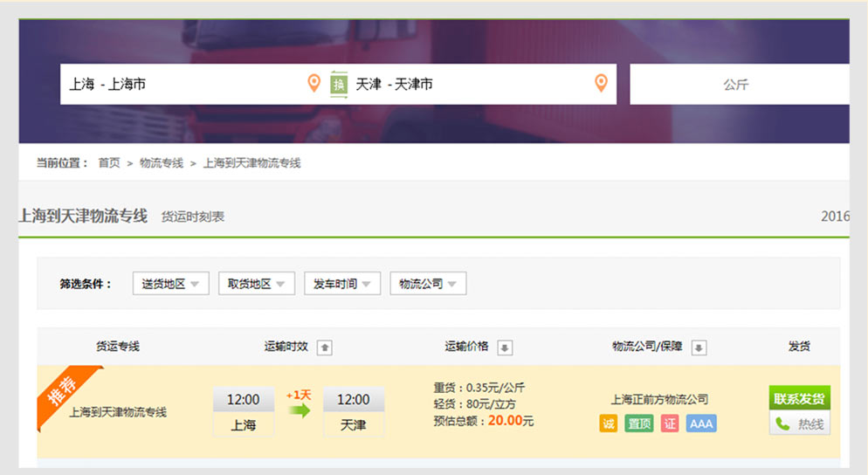This screenshot has height=475, width=868.
Task: Click the 20.00元 estimated total
Action: coord(510,421)
